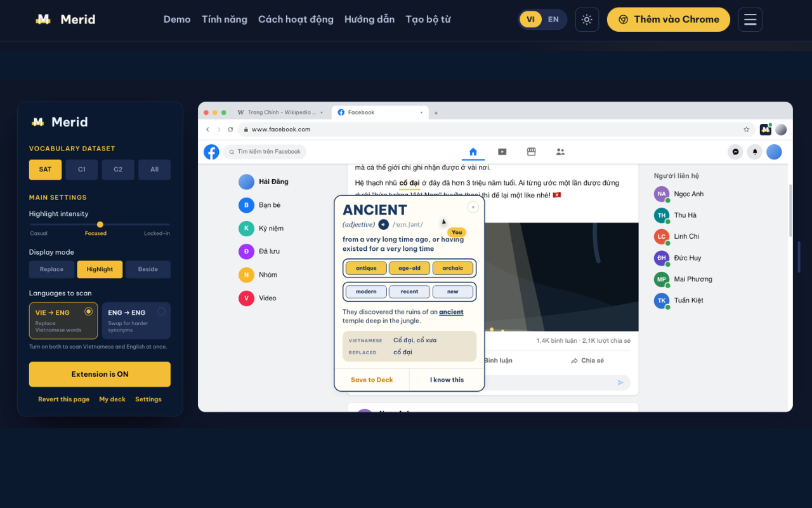Enable the VIE → ENG scan option

tap(63, 321)
